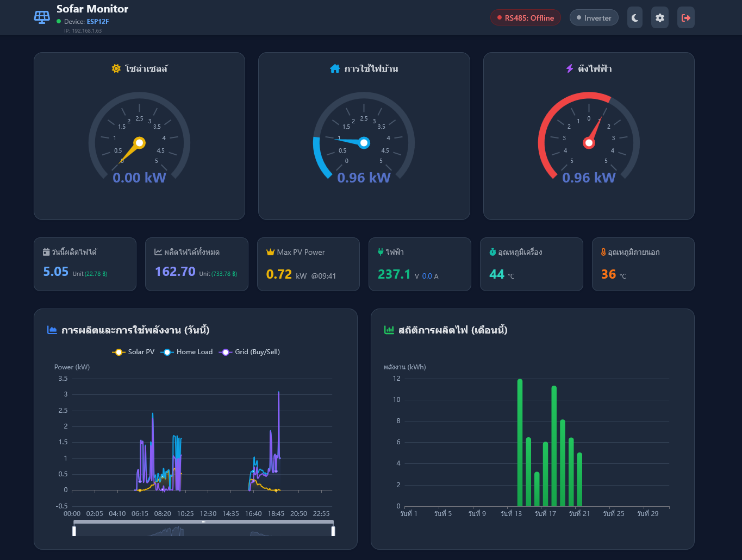Click the IP: 192.168.1.63 text

pos(83,31)
